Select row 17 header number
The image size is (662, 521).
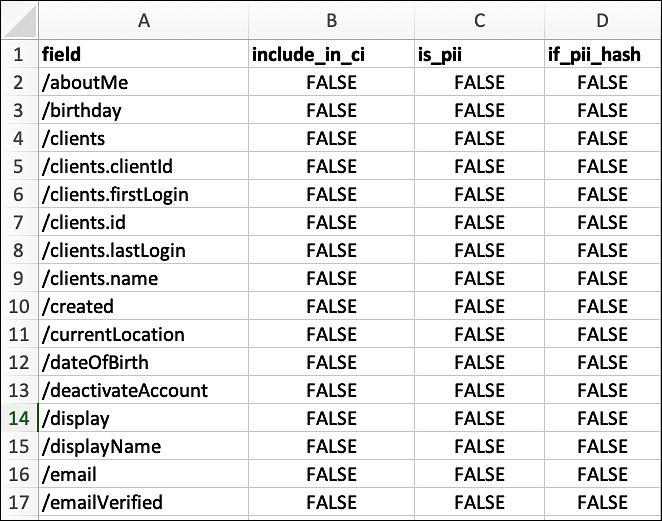[19, 502]
